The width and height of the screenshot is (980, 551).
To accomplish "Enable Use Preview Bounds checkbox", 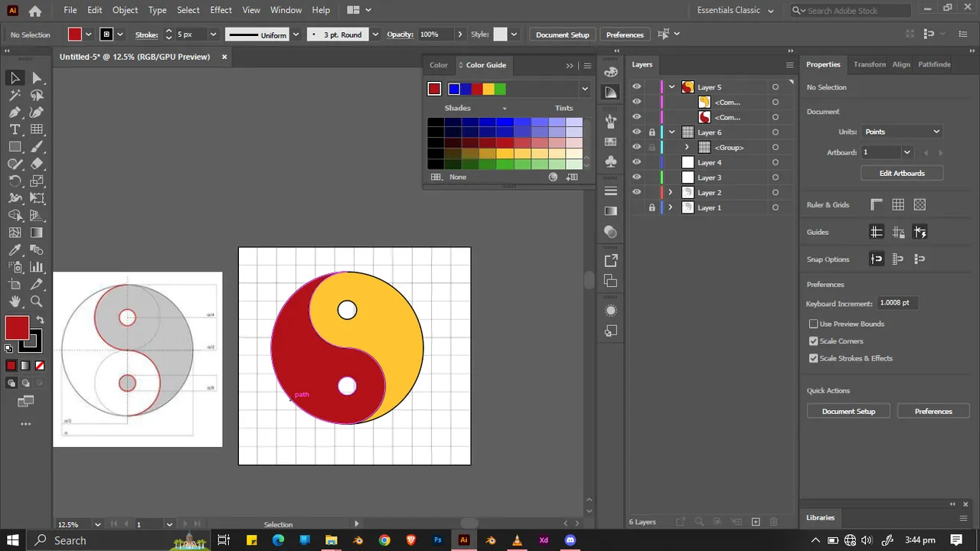I will [814, 324].
